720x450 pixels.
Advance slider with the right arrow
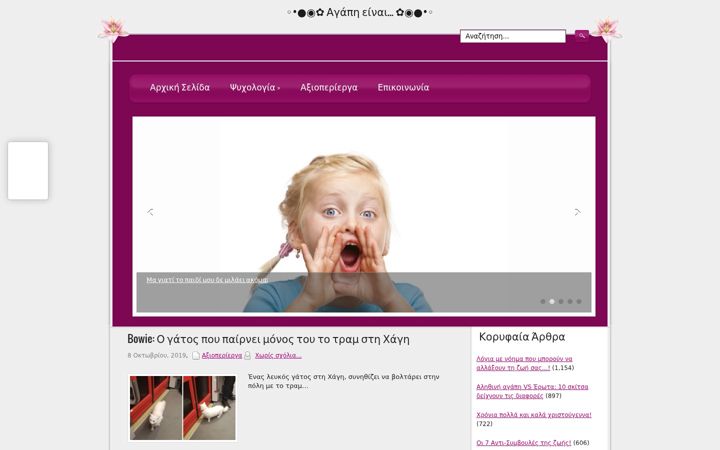[x=578, y=212]
